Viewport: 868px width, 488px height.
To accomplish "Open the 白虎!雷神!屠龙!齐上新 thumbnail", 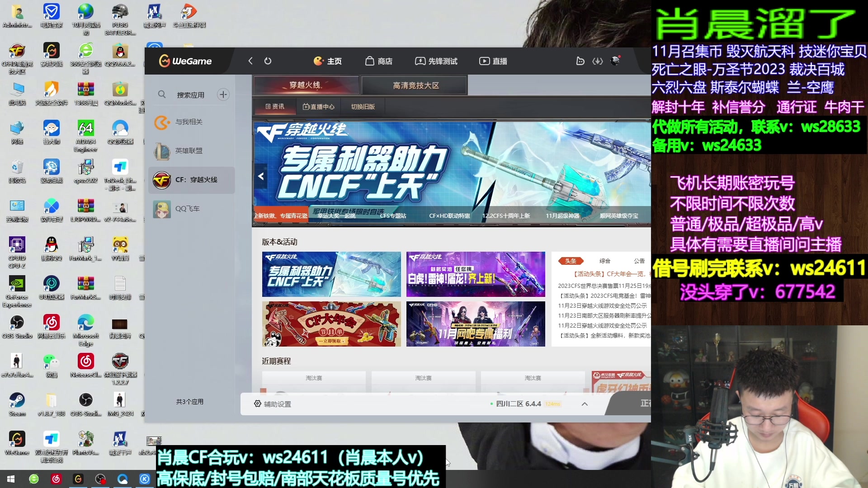I will (476, 274).
